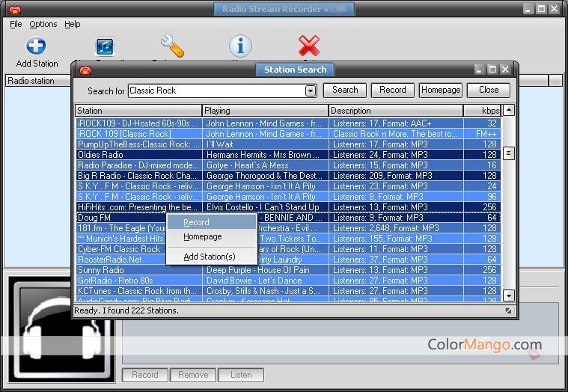The width and height of the screenshot is (568, 392).
Task: Click the station list scrollbar thumb
Action: point(509,153)
